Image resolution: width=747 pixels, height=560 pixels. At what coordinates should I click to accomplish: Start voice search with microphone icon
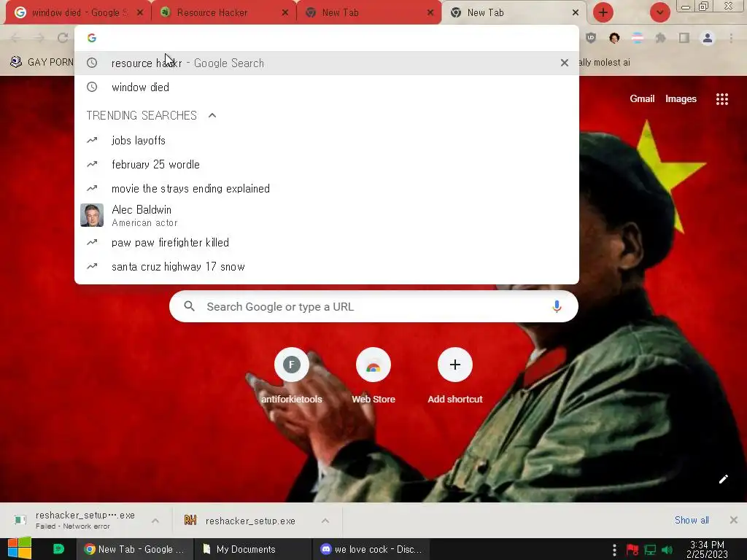557,307
